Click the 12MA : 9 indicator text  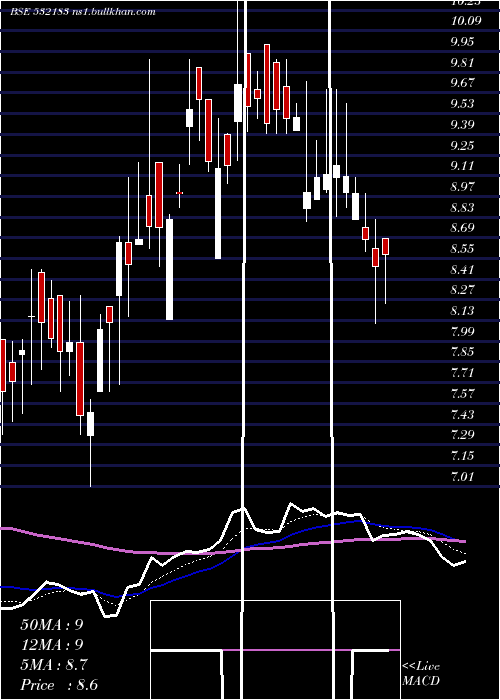point(52,645)
